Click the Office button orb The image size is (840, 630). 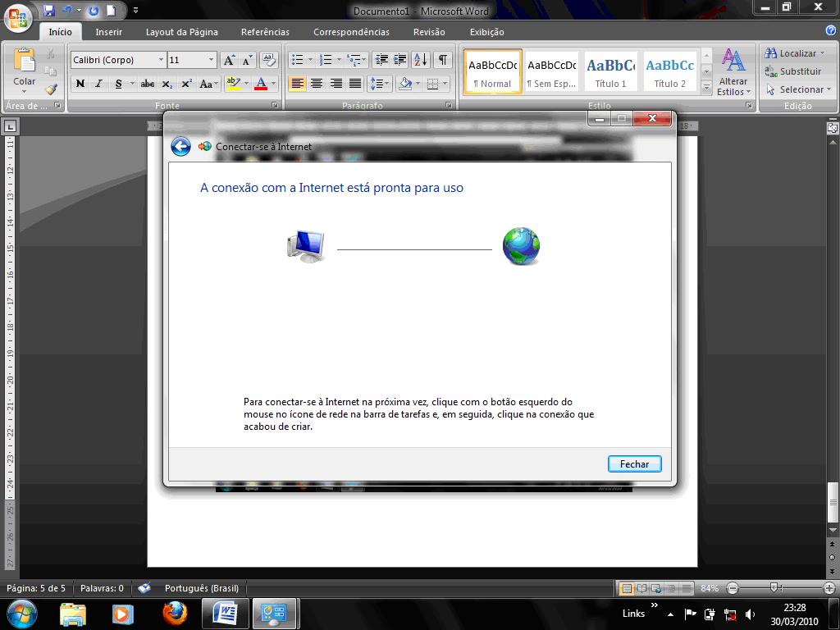click(18, 18)
